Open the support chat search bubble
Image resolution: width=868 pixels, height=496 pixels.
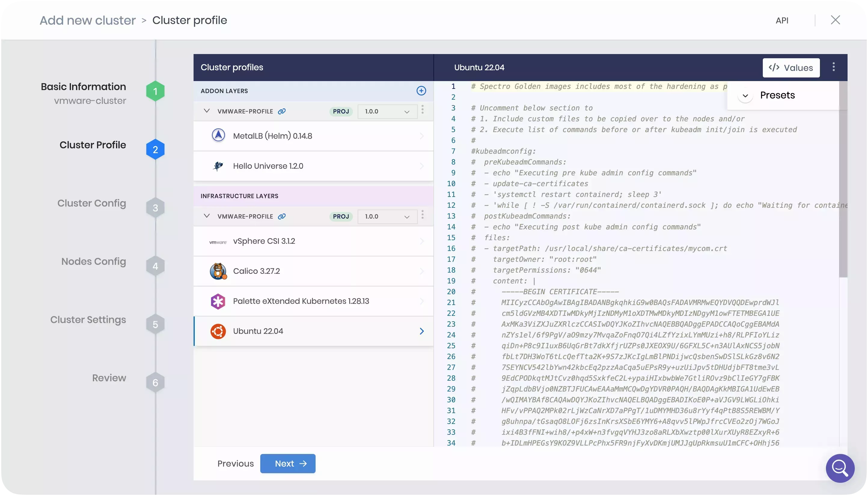pyautogui.click(x=840, y=468)
